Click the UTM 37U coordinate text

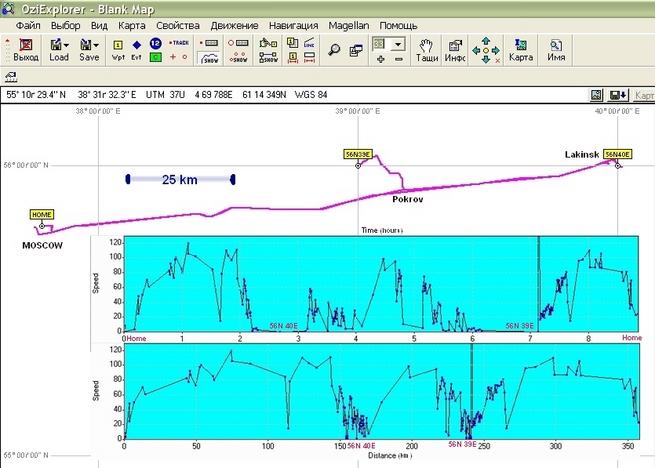(165, 95)
